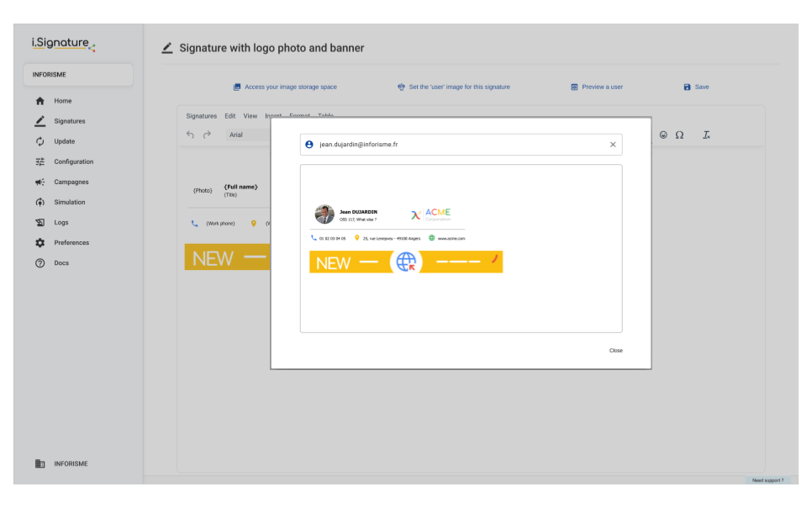Open the View menu in editor

click(x=250, y=116)
